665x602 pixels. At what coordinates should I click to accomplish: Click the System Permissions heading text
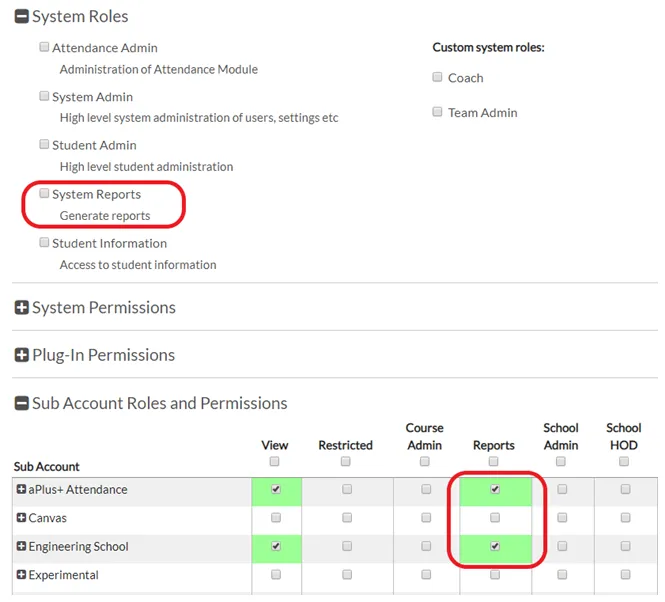click(x=104, y=308)
